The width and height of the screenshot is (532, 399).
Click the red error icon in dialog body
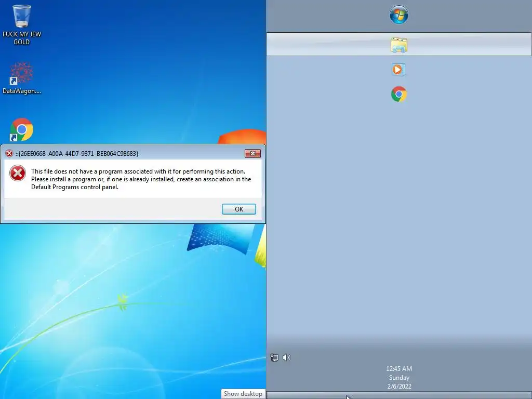click(x=18, y=173)
